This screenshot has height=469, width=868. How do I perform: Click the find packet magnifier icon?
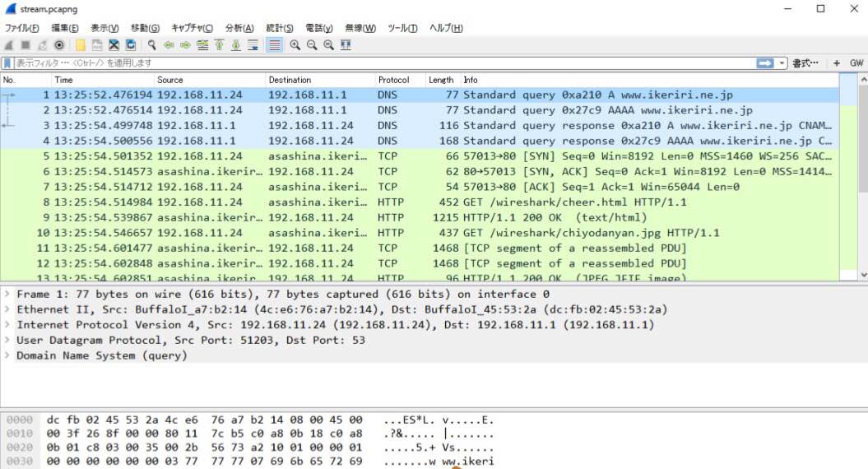pyautogui.click(x=151, y=45)
